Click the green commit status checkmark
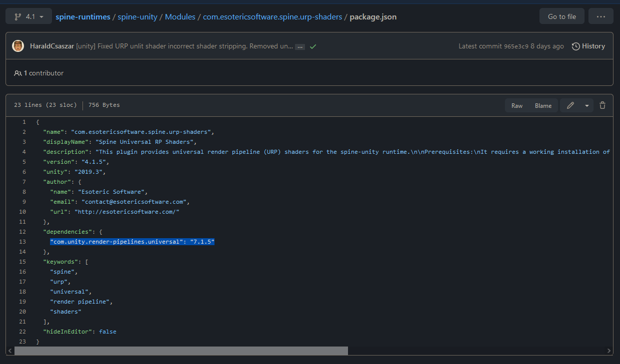Screen dimensions: 620x364 [313, 46]
